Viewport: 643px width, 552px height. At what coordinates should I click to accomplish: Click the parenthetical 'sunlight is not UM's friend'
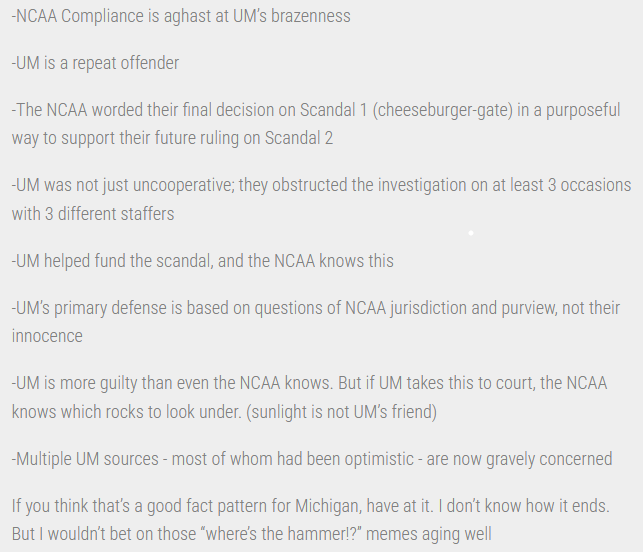point(342,412)
